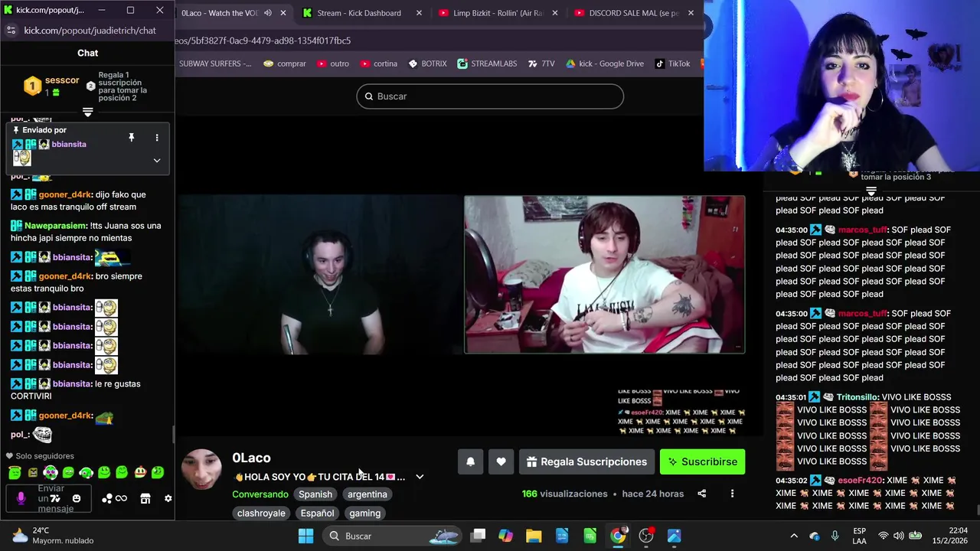Share the VOD via share icon
The height and width of the screenshot is (551, 980).
(x=701, y=494)
